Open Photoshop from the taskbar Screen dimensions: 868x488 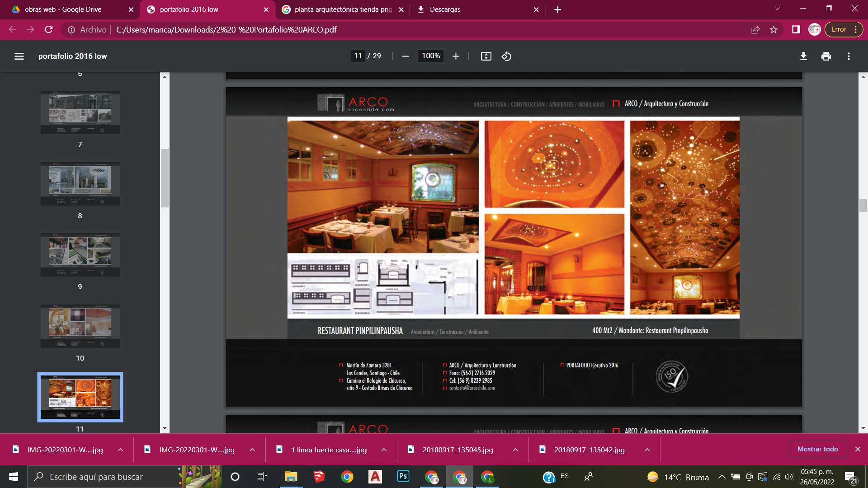[403, 477]
